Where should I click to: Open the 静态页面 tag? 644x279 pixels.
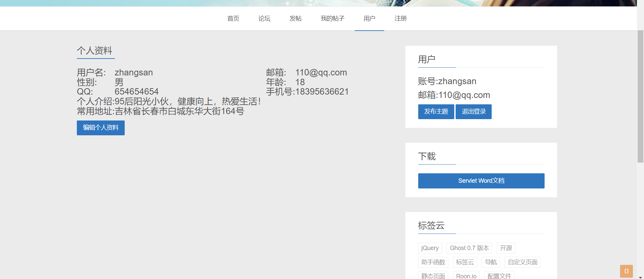(433, 276)
